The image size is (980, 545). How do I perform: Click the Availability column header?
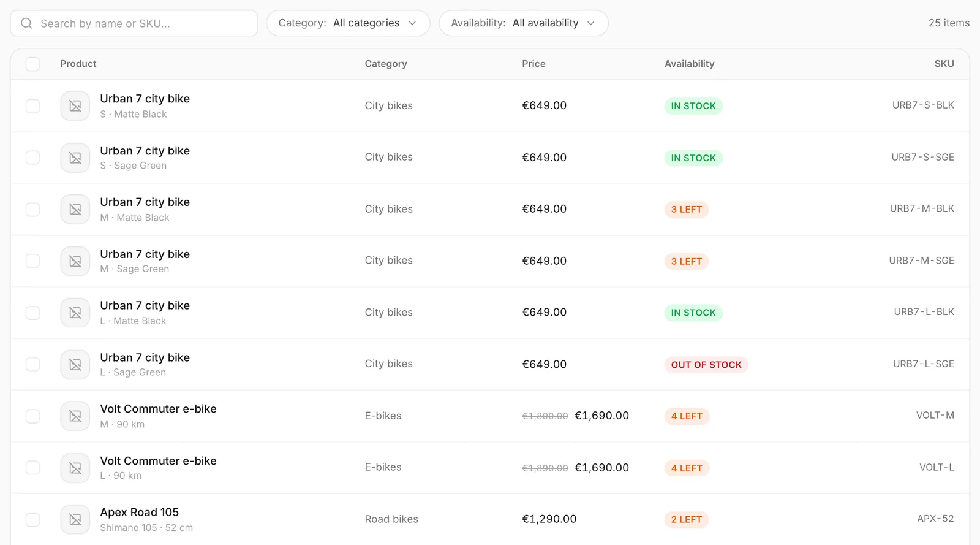(x=689, y=64)
